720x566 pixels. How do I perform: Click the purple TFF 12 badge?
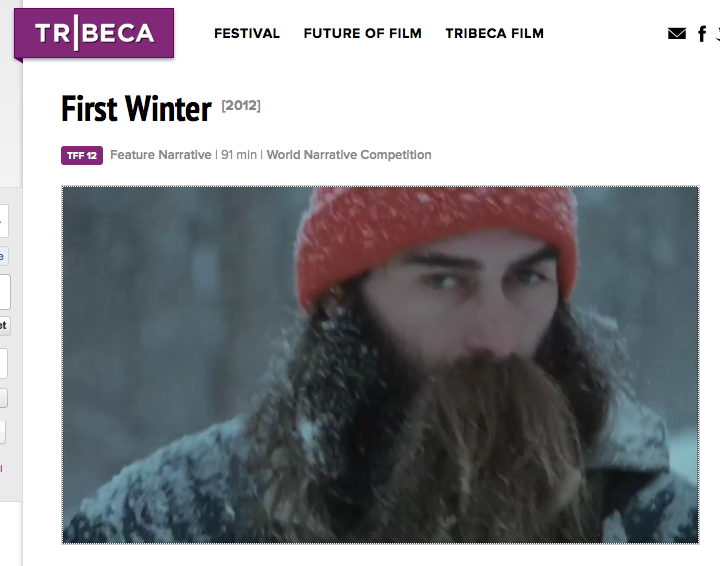pos(82,155)
